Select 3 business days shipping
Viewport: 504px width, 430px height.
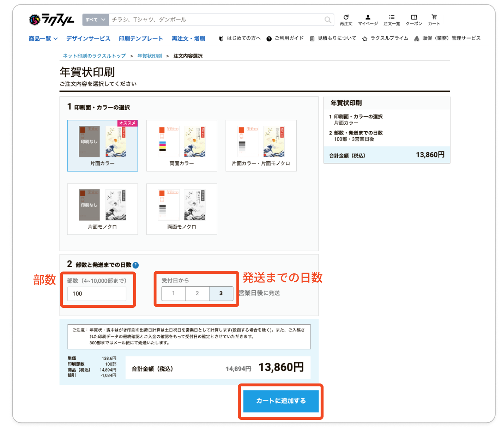pos(221,293)
